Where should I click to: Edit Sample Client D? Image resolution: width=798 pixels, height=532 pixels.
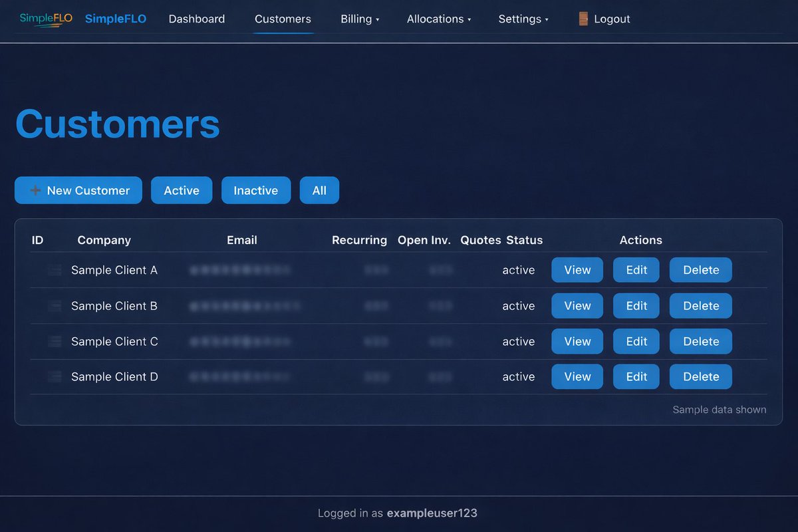pyautogui.click(x=636, y=376)
